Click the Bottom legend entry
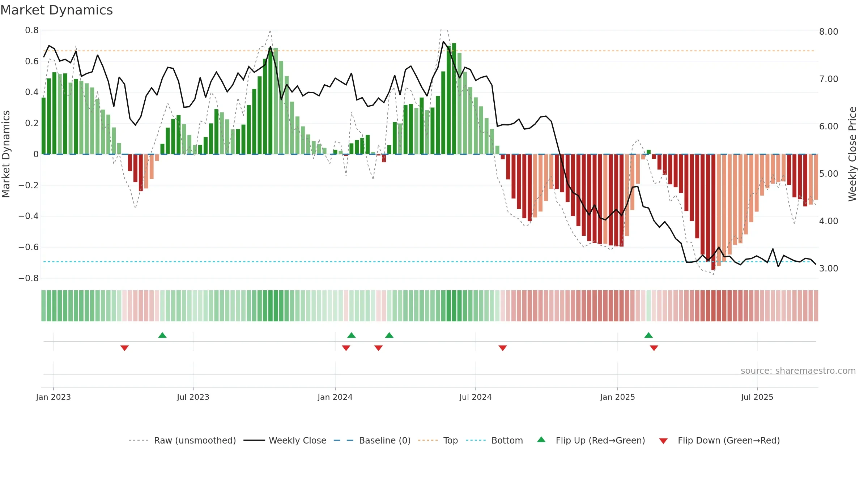 (x=494, y=440)
